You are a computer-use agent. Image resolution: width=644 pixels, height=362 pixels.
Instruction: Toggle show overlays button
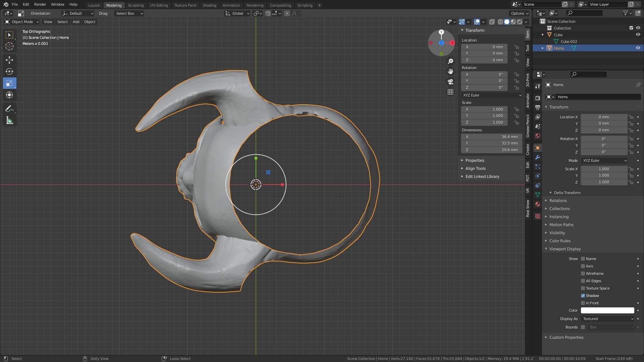[x=477, y=22]
